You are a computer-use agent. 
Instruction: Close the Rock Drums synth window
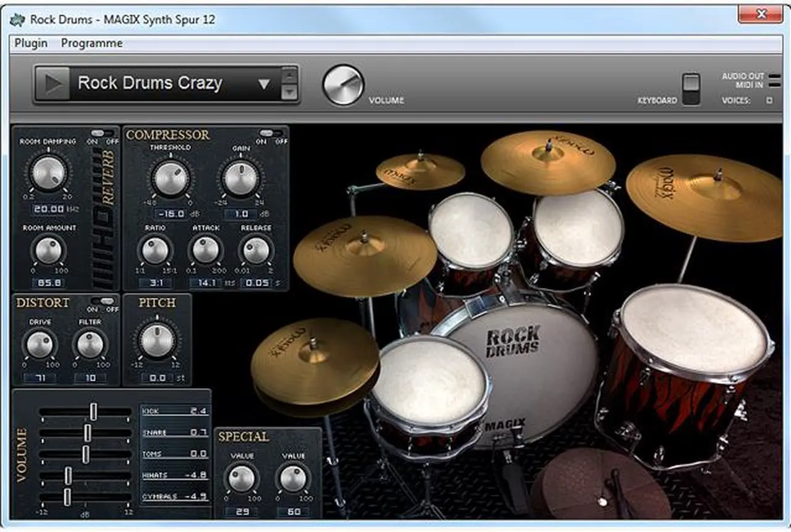point(760,13)
